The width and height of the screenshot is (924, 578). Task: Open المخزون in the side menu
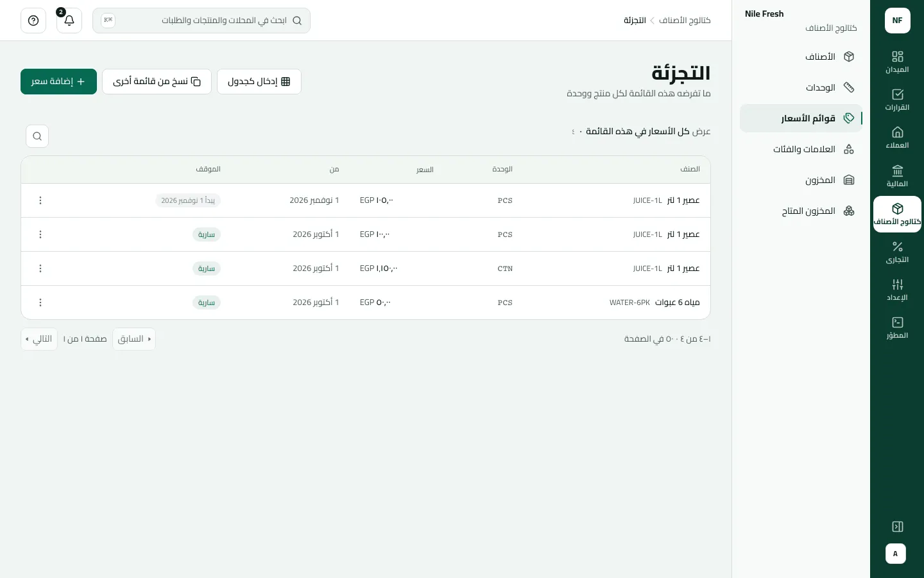pos(801,180)
